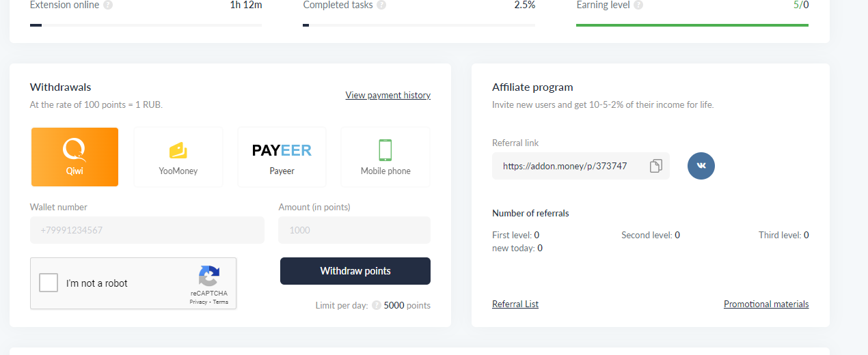868x355 pixels.
Task: Pick Mobile phone withdrawal option
Action: [x=385, y=157]
